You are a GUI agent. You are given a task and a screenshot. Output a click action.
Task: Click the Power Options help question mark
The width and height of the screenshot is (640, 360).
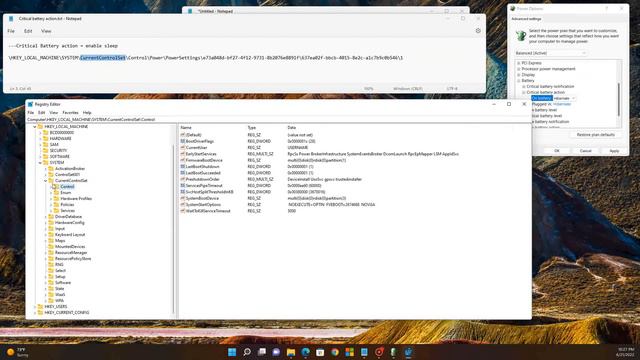pos(606,9)
